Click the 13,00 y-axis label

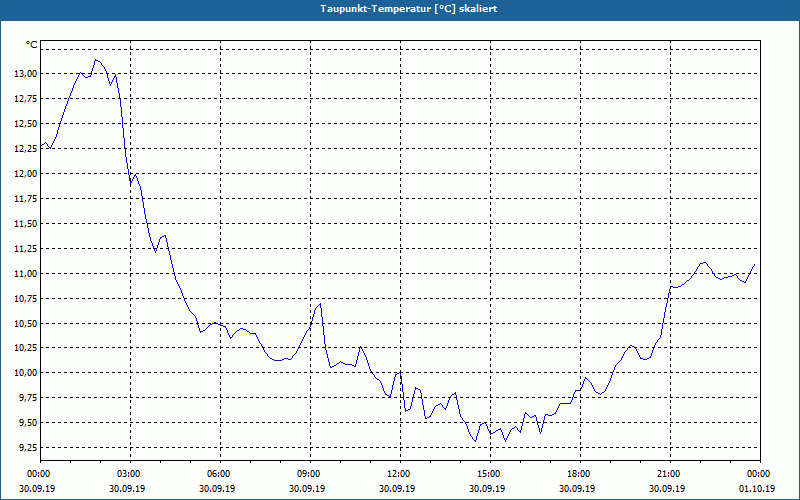click(26, 73)
